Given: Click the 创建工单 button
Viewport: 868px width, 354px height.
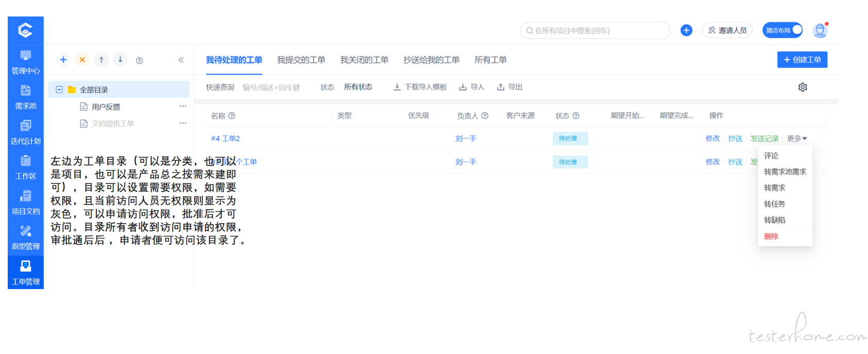Looking at the screenshot, I should (802, 60).
